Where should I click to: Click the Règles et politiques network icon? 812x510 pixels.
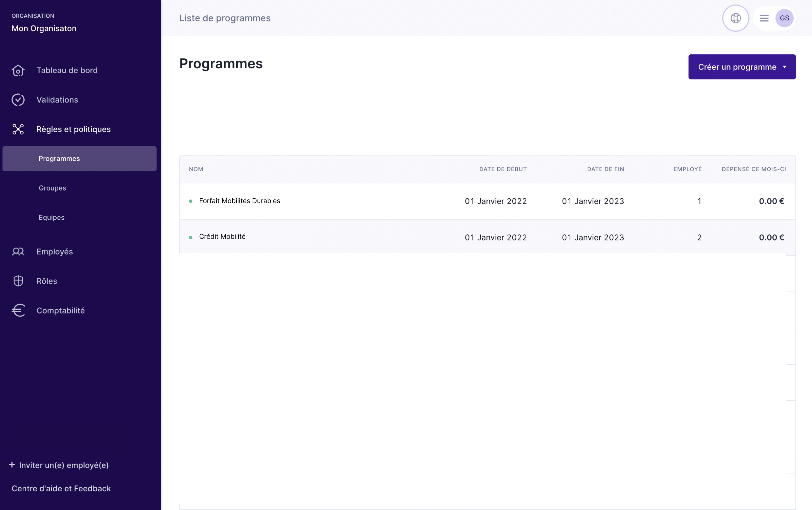[18, 129]
